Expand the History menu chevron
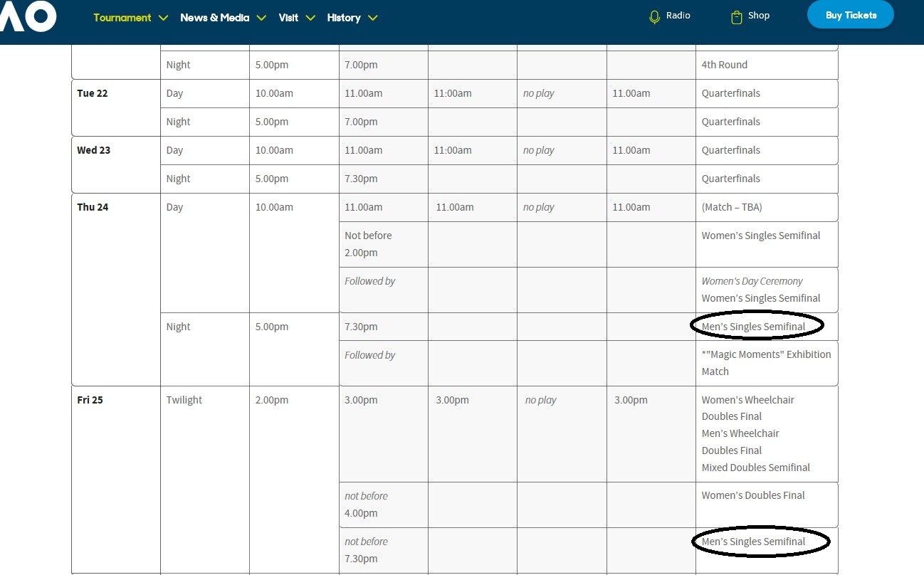The image size is (924, 575). coord(373,18)
